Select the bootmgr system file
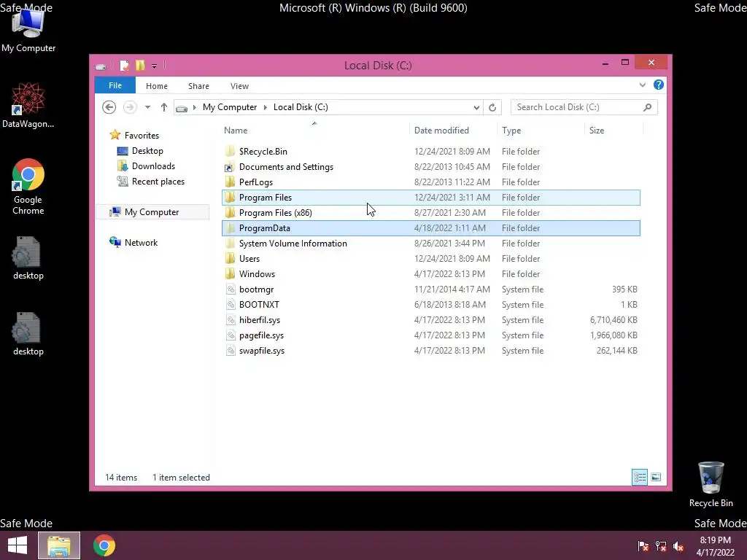 click(x=430, y=289)
